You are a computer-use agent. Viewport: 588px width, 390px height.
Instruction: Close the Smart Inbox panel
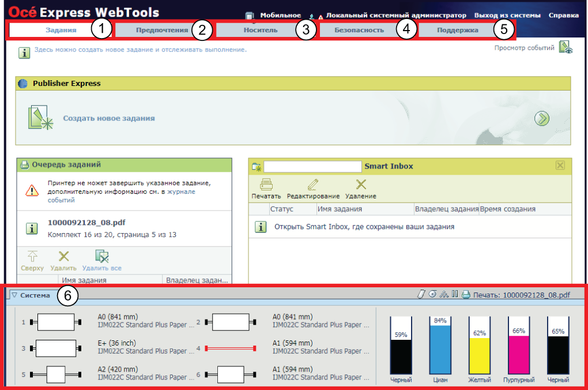(x=560, y=165)
